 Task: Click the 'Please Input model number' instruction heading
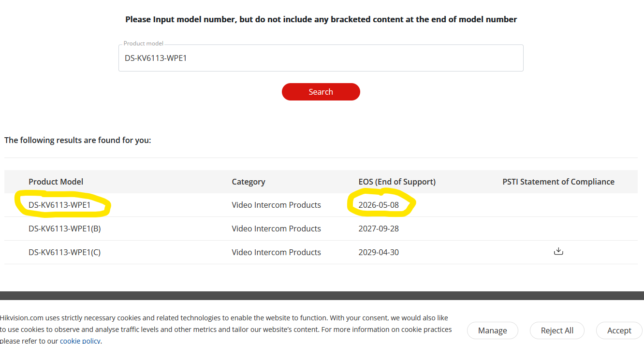click(321, 19)
